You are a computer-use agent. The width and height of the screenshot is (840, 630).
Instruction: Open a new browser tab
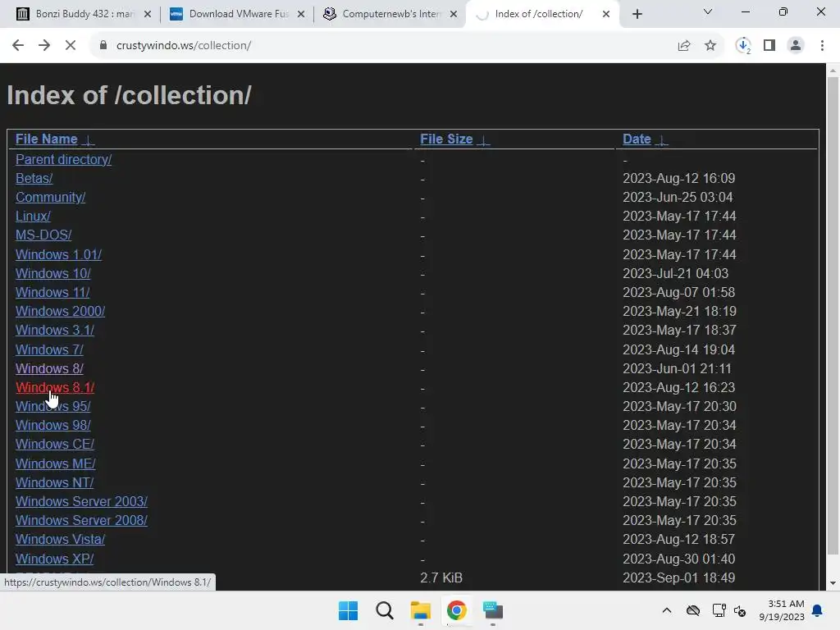point(637,14)
